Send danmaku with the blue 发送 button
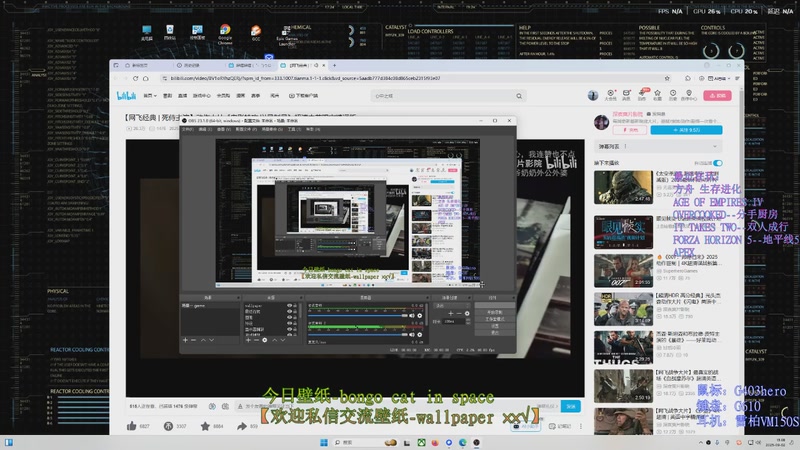The image size is (800, 450). click(570, 406)
